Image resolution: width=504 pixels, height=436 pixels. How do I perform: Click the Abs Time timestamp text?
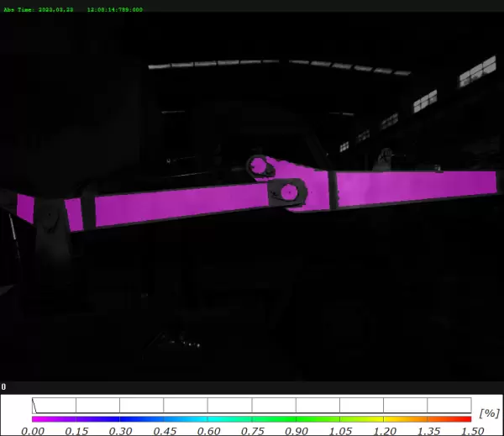(73, 9)
